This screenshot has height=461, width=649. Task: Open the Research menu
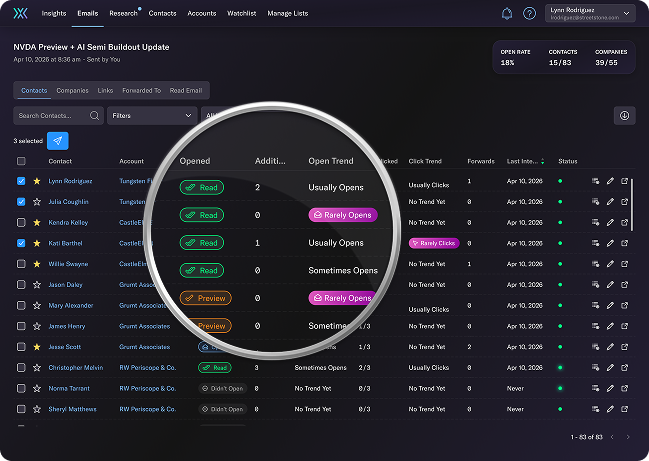tap(123, 13)
